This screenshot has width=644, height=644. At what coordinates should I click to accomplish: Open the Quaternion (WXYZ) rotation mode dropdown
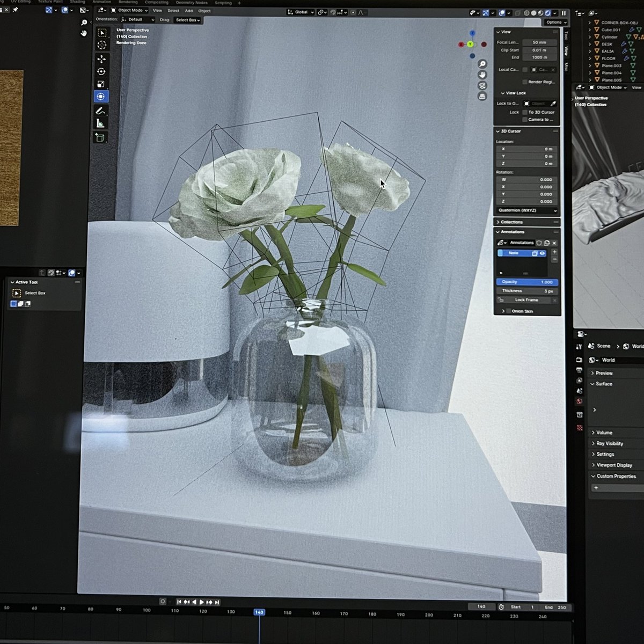coord(526,210)
